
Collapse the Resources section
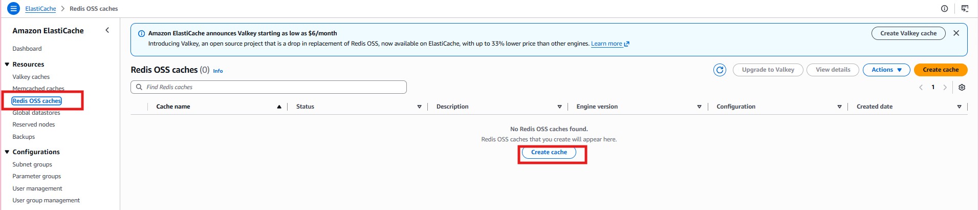click(7, 65)
